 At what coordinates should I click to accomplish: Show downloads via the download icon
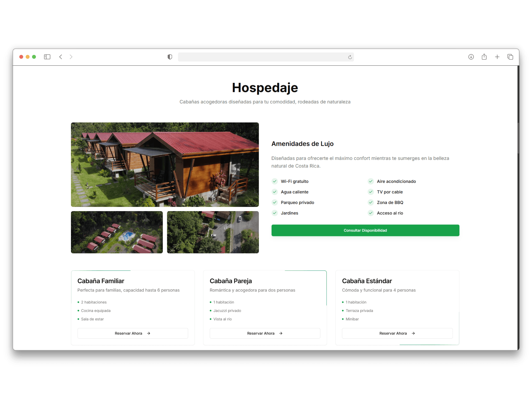pyautogui.click(x=471, y=57)
